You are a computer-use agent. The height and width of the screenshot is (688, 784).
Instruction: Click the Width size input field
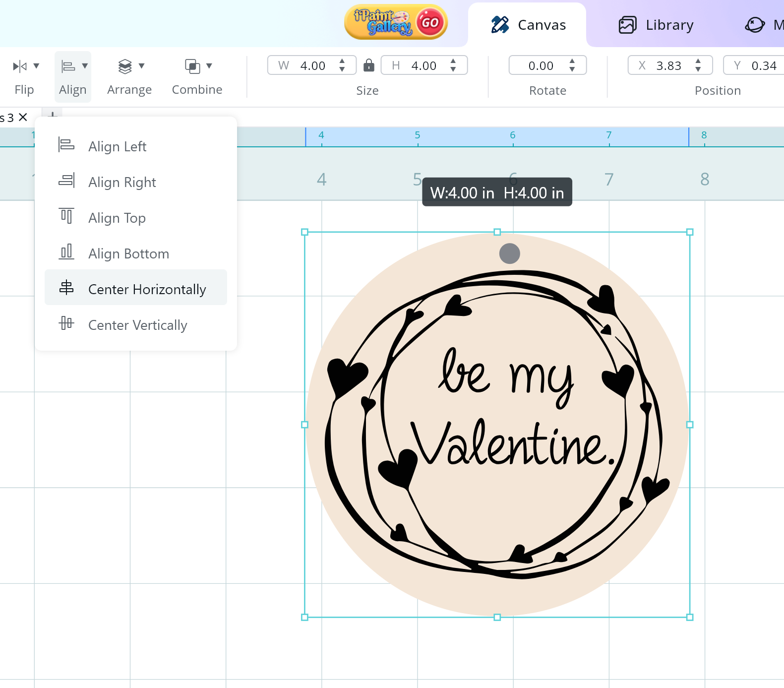click(x=312, y=65)
